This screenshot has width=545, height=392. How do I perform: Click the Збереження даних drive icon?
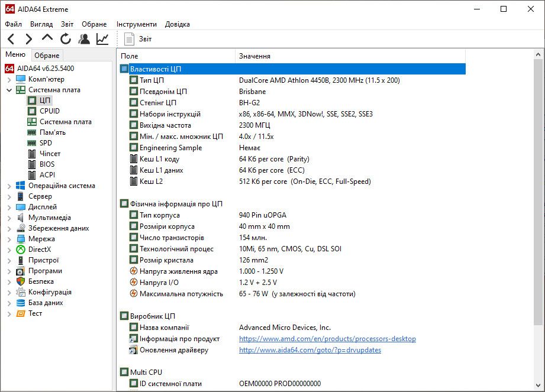21,228
